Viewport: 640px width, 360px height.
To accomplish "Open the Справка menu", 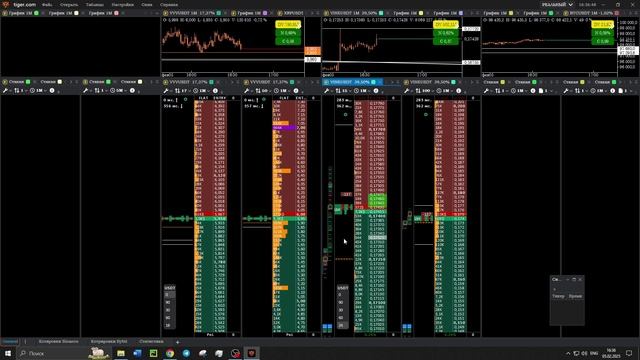I will [169, 5].
